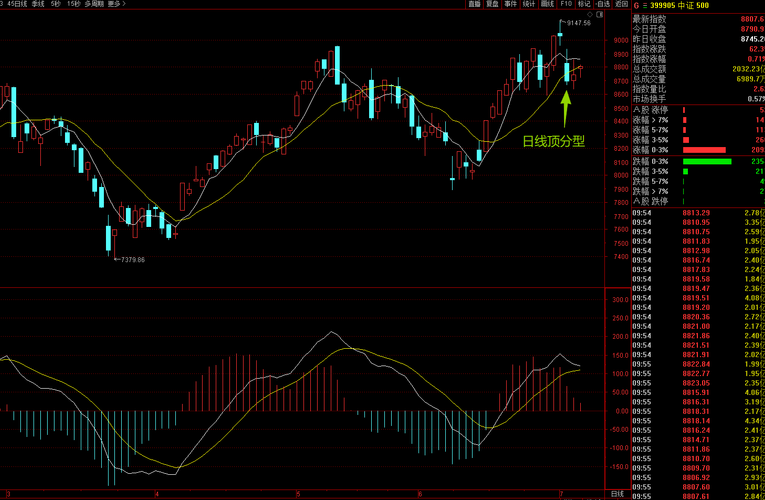
Task: Click the tick row priced 8806.92
Action: pos(698,478)
